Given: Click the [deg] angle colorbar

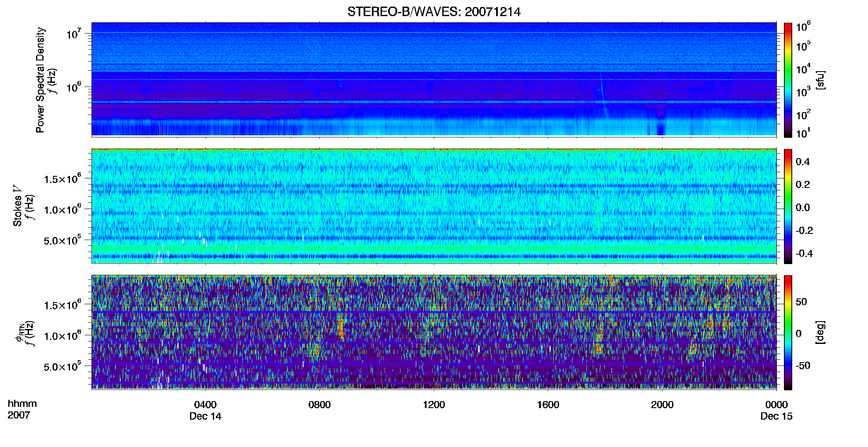Looking at the screenshot, I should pos(788,332).
